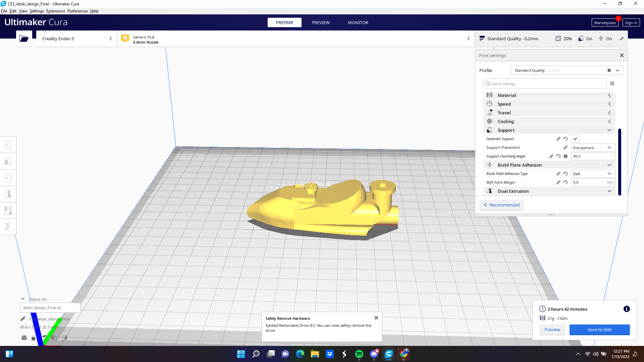Open the View menu
Screen dimensions: 644x362
(23, 11)
